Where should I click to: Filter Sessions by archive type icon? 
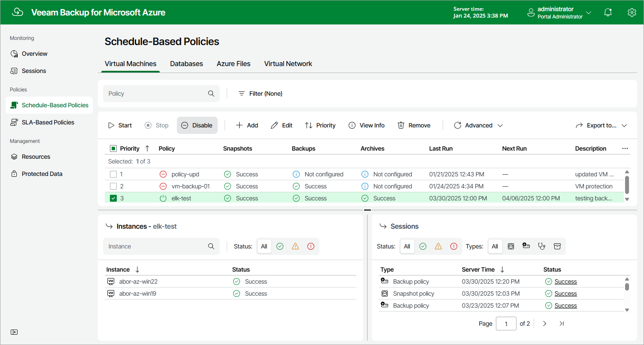(557, 246)
